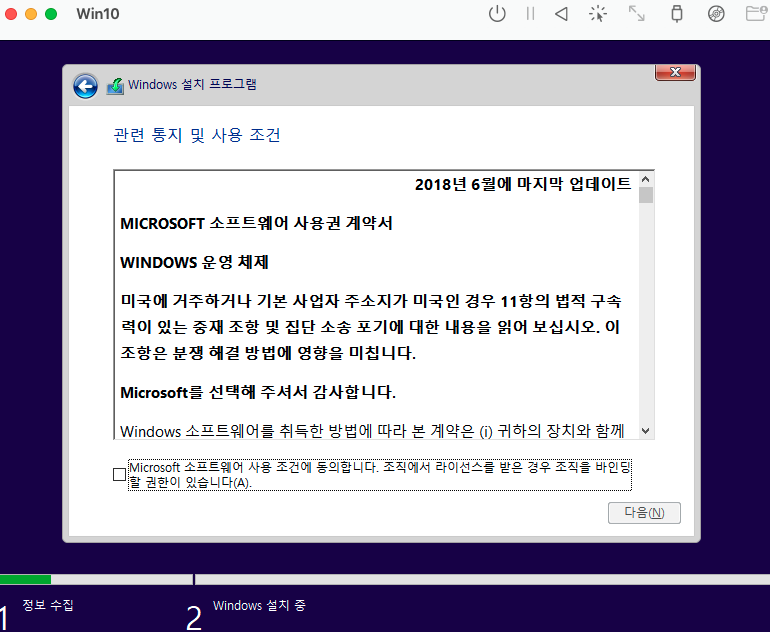Click the VM power icon in the toolbar
770x632 pixels.
pyautogui.click(x=497, y=14)
